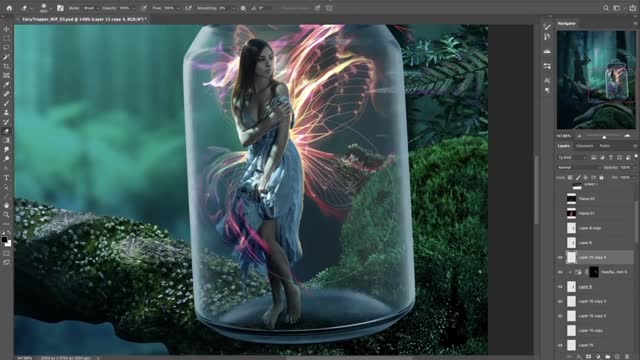
Task: Open the Eraser Mode Brush dropdown
Action: [91, 8]
